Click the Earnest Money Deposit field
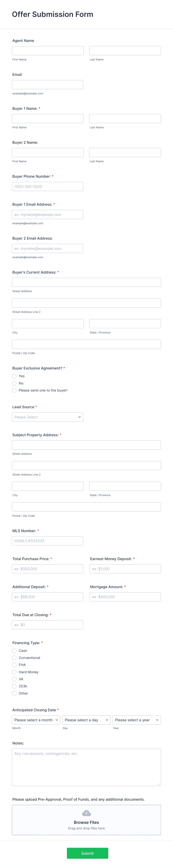 coord(125,568)
